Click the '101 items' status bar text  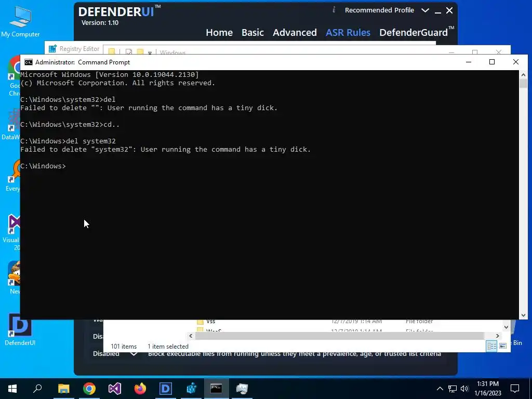pos(124,347)
